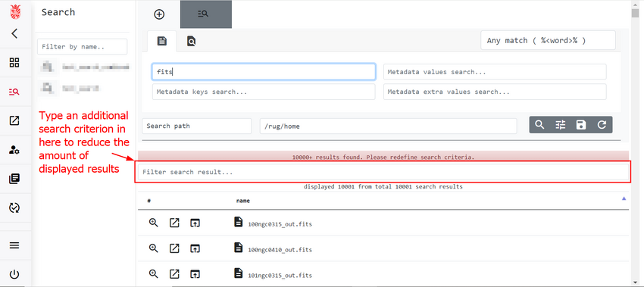Screen dimensions: 644x287
Task: Open the hamburger menu icon in sidebar
Action: (14, 245)
